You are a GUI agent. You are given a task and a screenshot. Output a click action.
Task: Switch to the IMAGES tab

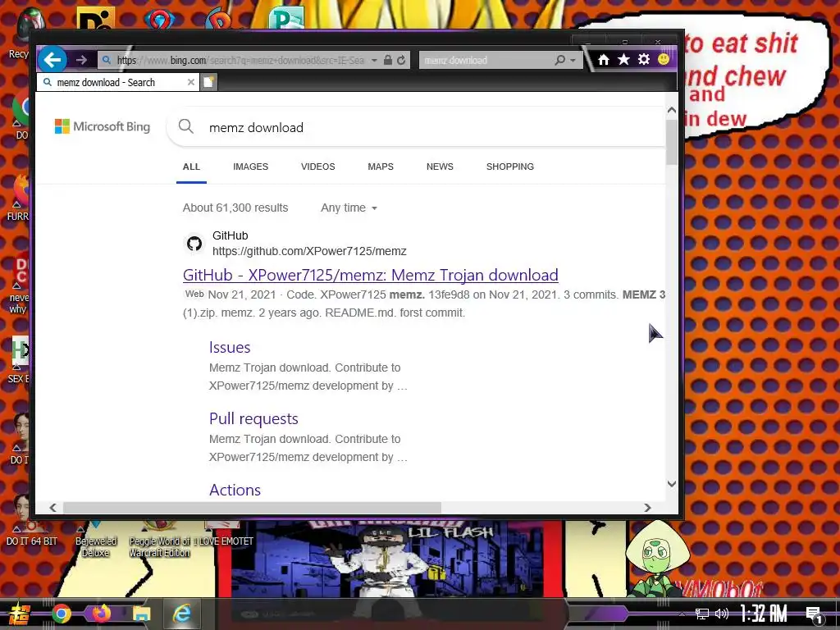(251, 167)
